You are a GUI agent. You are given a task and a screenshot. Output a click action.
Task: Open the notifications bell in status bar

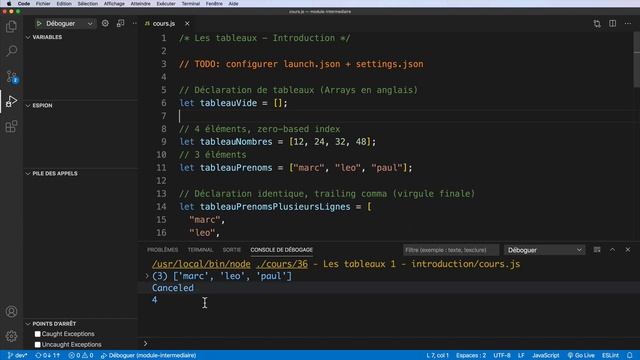pos(630,356)
